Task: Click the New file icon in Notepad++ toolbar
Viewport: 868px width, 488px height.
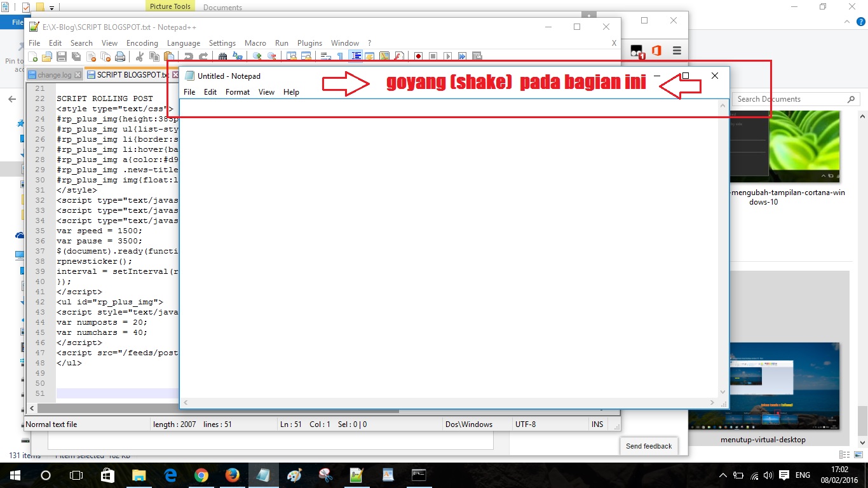Action: (32, 57)
